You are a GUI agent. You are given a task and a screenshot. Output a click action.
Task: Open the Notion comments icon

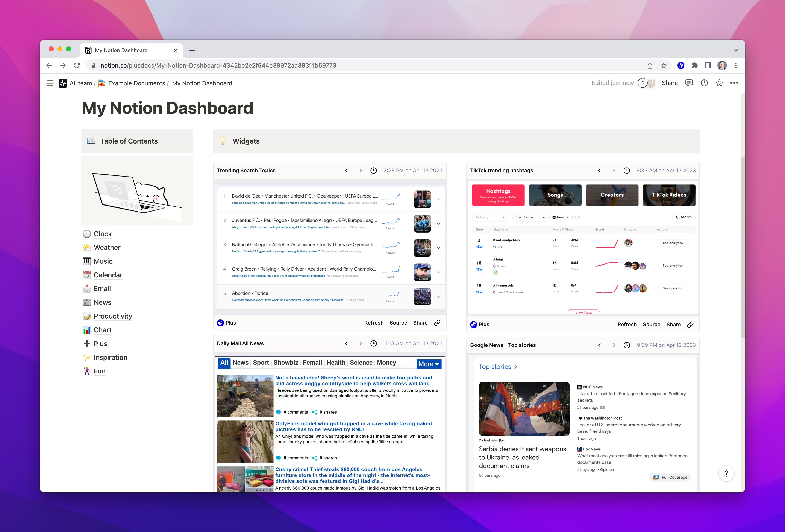click(689, 83)
